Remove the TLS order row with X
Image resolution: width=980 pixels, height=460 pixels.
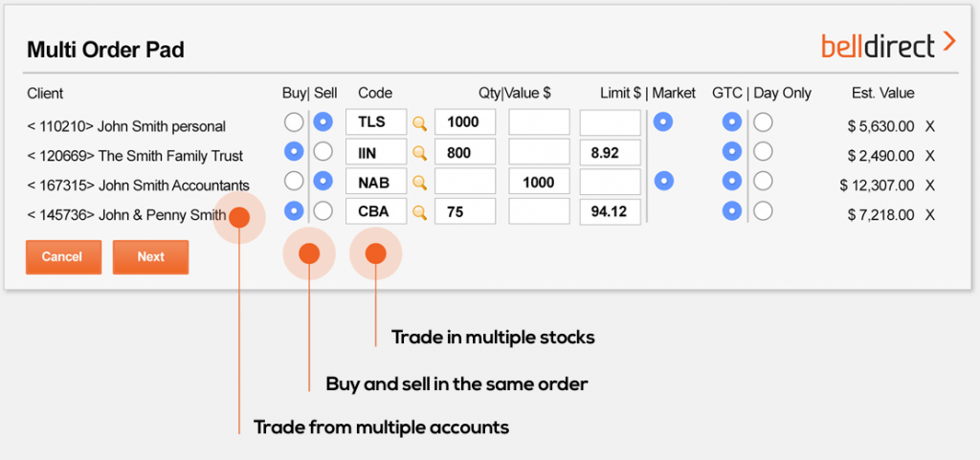(x=929, y=125)
